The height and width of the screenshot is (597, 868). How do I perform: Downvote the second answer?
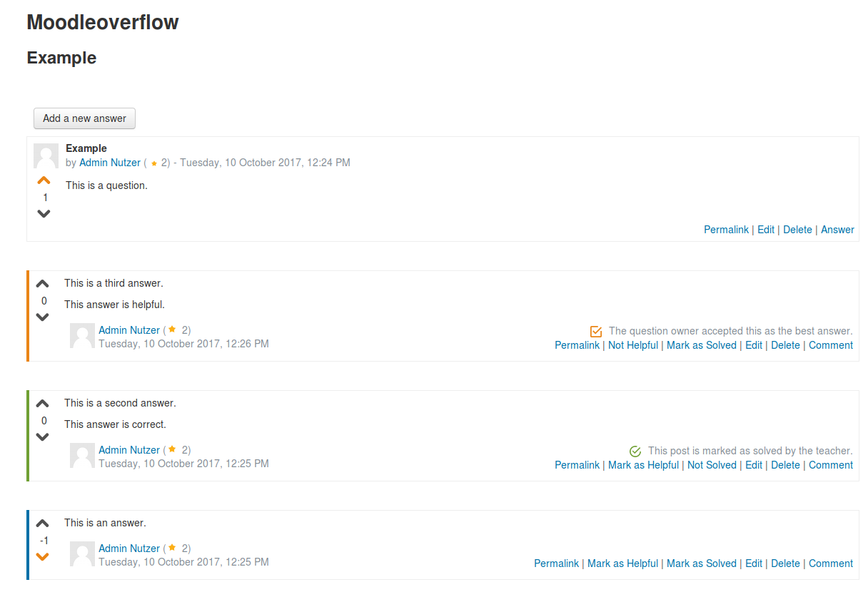42,437
